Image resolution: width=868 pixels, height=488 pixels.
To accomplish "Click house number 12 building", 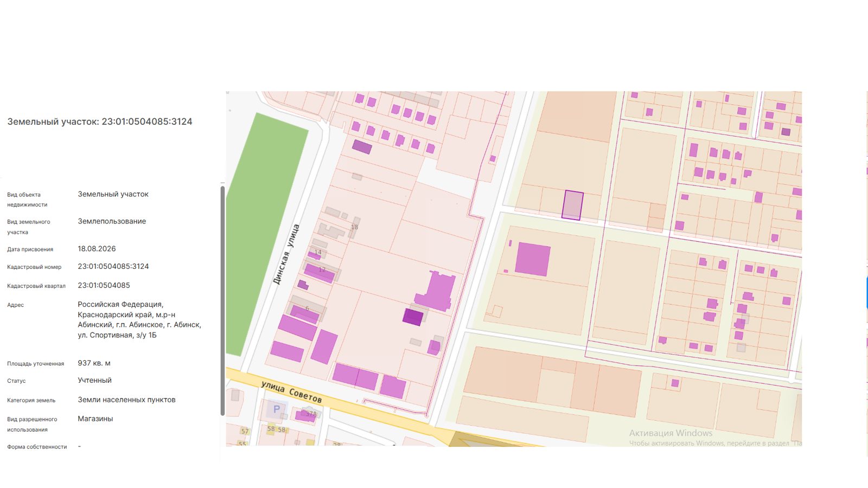I will coord(320,273).
